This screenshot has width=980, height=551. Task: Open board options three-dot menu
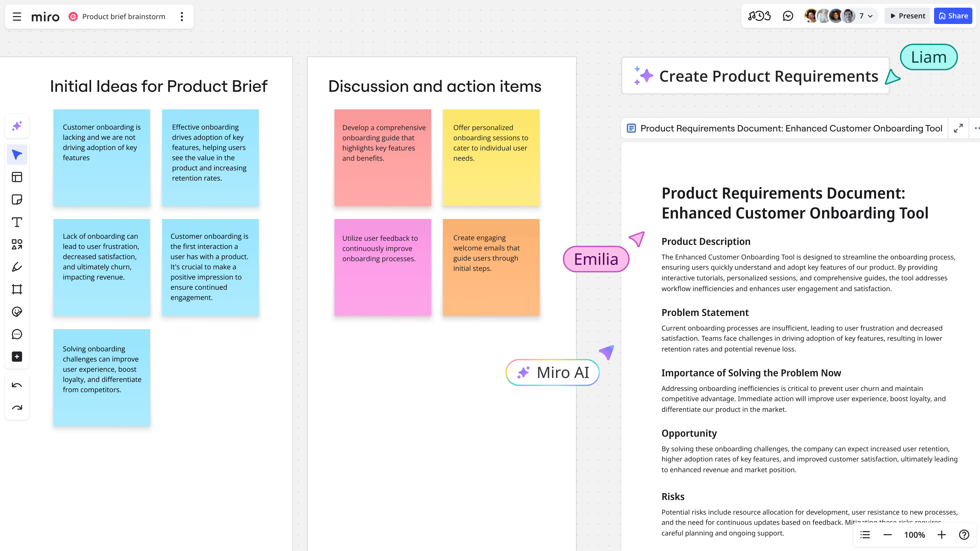(x=182, y=16)
